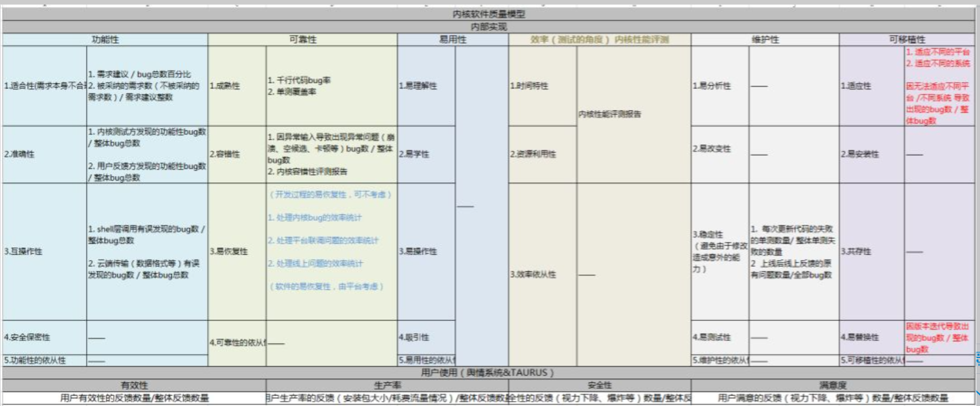Select cell with 每次更新代码的失败的单测数量
The image size is (980, 406).
(x=794, y=251)
